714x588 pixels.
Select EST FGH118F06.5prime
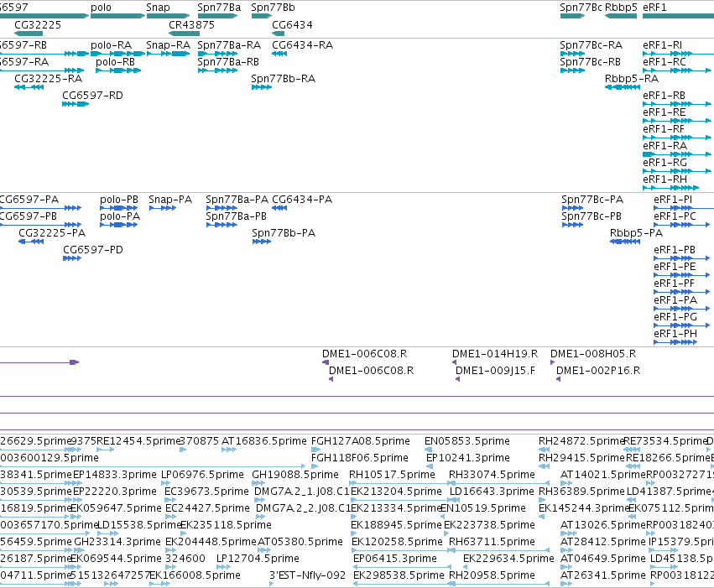360,458
